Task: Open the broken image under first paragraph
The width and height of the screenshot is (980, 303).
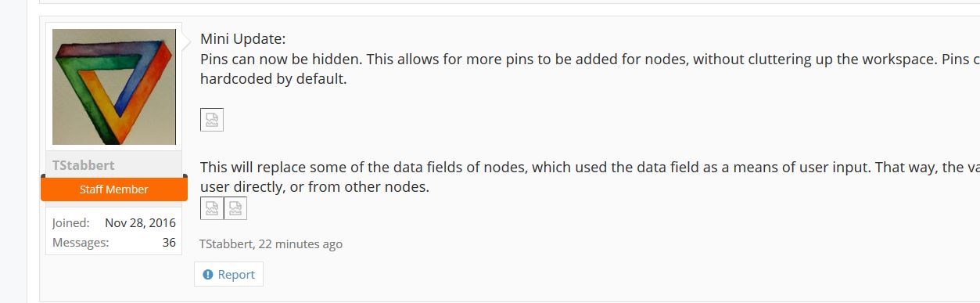Action: tap(212, 120)
